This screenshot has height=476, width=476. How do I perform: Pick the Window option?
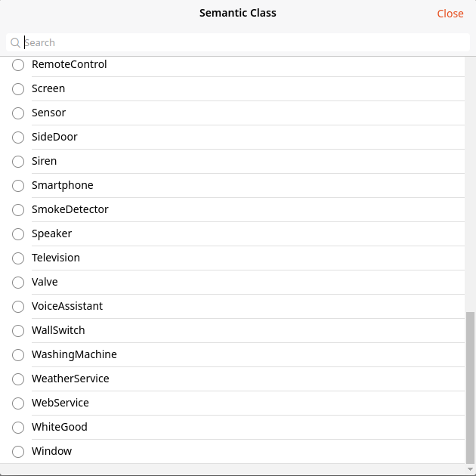[x=18, y=451]
